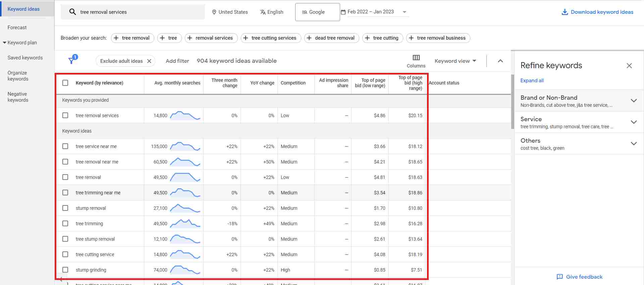
Task: Open the Keyword view dropdown
Action: [x=455, y=61]
